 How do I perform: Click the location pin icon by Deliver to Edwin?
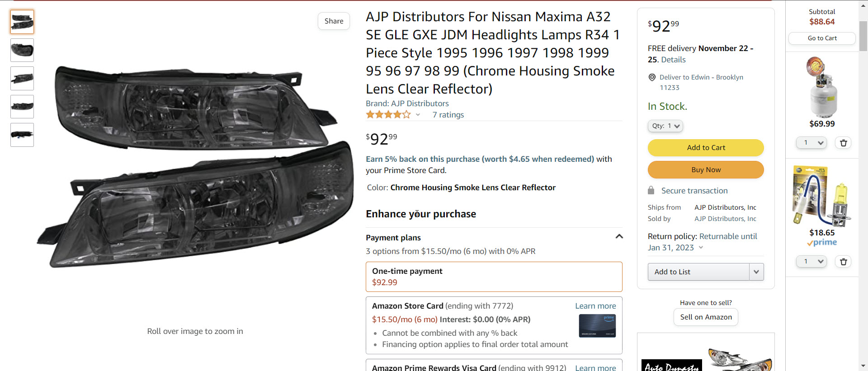[652, 77]
